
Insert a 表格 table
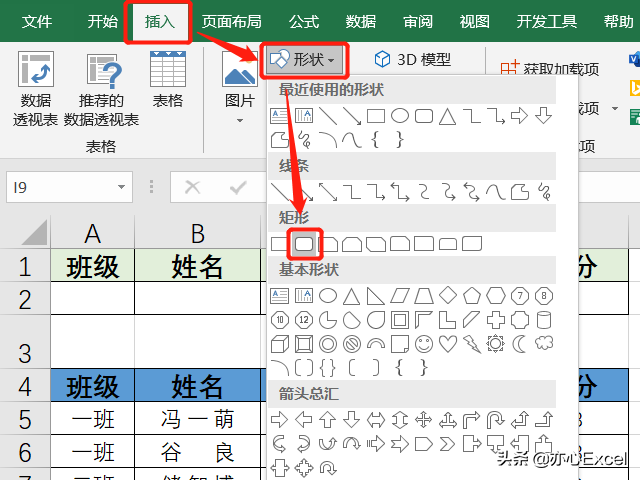coord(168,80)
